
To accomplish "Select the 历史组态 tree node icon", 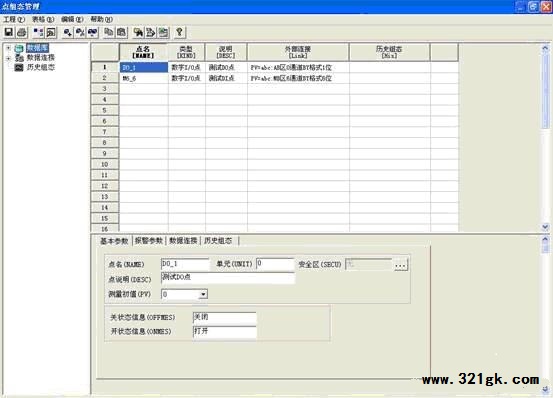I will 19,67.
